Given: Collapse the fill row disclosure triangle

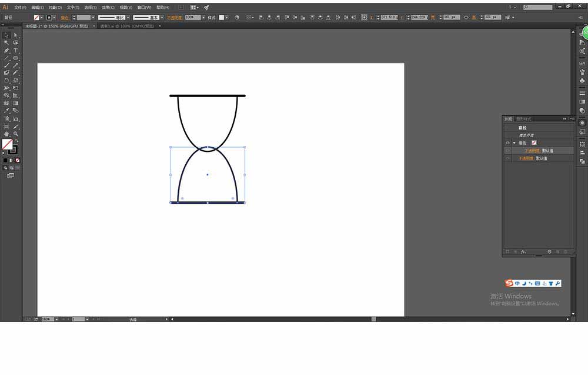Looking at the screenshot, I should [x=514, y=143].
